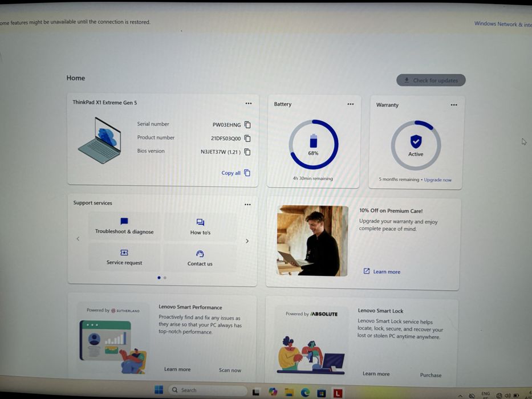
Task: Open Support services card more options
Action: (247, 205)
